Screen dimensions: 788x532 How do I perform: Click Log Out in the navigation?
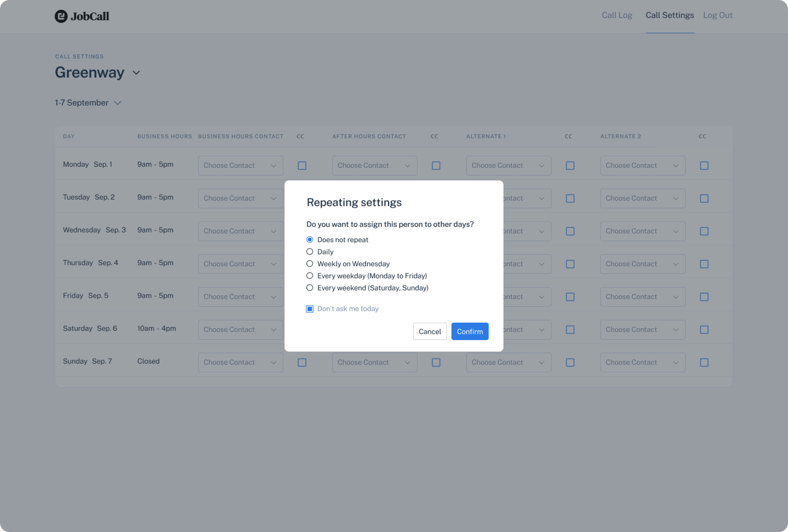tap(718, 15)
